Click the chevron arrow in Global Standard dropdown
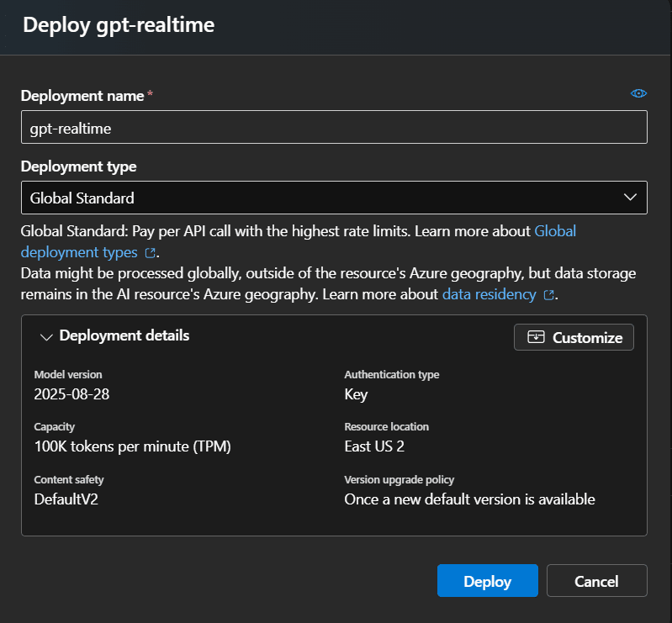The height and width of the screenshot is (623, 672). tap(630, 198)
